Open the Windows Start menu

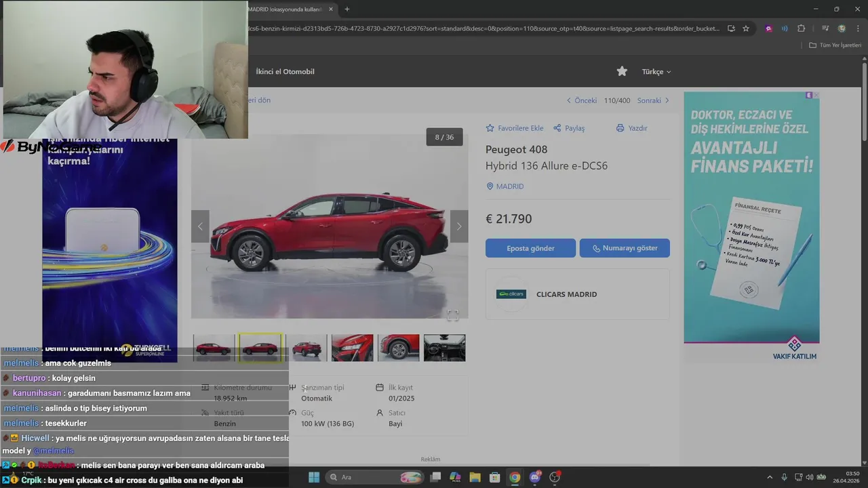314,477
